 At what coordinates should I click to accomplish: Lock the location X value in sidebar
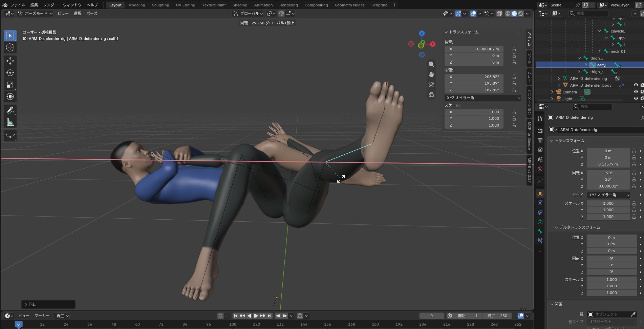[514, 49]
